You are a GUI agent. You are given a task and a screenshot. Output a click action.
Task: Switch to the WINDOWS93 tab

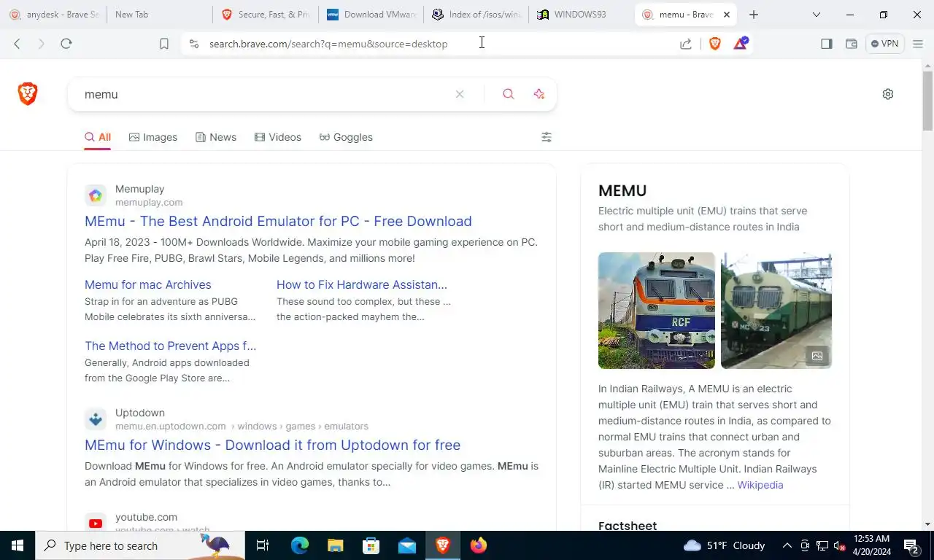coord(582,15)
